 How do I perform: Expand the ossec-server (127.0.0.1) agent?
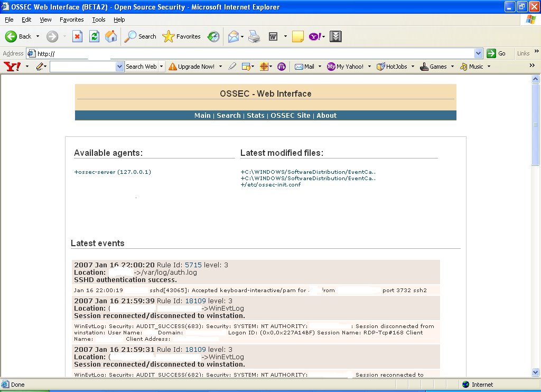click(x=113, y=172)
